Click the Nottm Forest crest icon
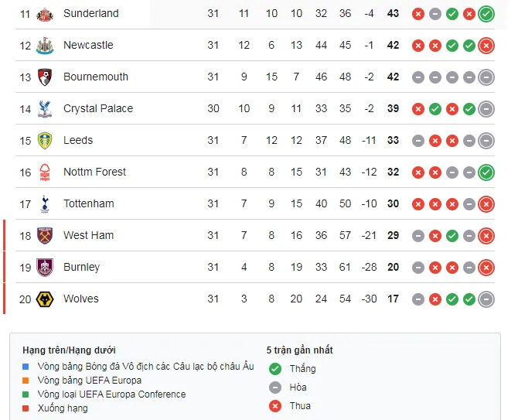The image size is (518, 420). point(45,172)
